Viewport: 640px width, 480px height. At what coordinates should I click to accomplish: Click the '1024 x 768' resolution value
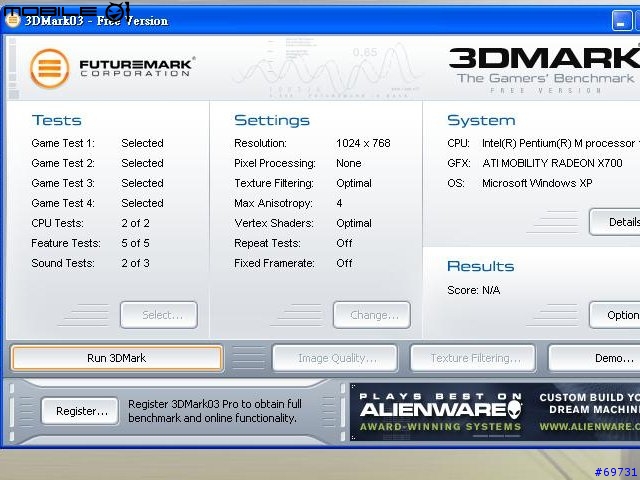click(363, 143)
